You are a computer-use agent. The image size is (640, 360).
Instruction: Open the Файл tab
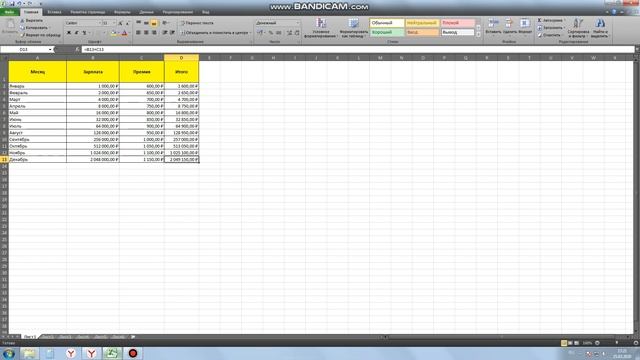[x=9, y=12]
